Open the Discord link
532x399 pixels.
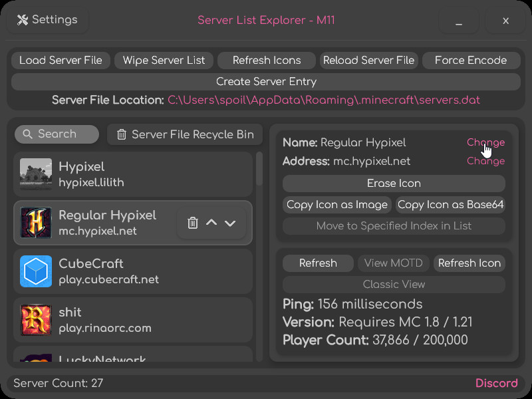[496, 383]
